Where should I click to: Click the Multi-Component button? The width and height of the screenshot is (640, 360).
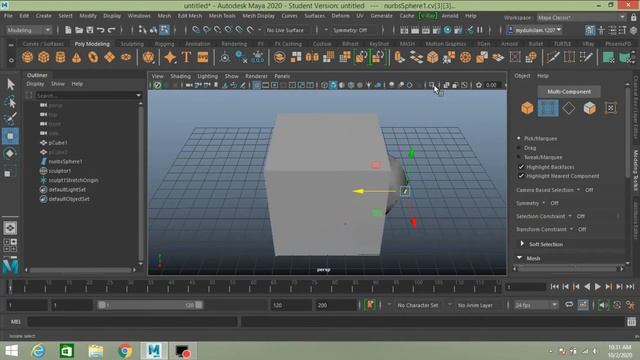pos(569,91)
